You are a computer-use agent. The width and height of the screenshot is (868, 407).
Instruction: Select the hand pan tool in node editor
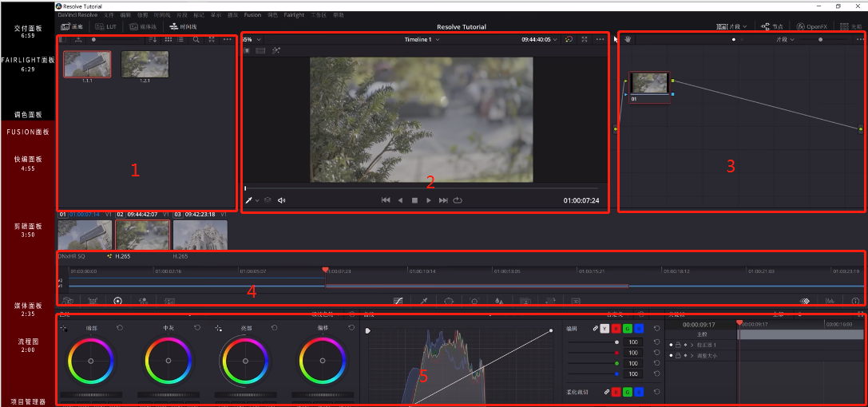628,39
